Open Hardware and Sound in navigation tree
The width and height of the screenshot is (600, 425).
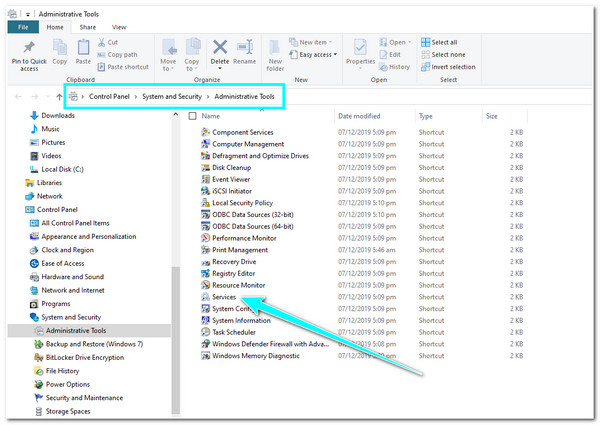click(x=73, y=277)
